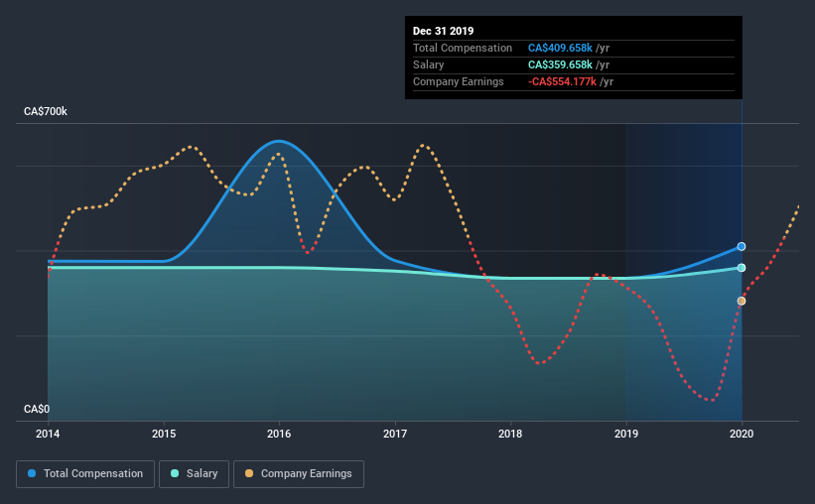Click the CA$409.658k total compensation value

pos(560,48)
